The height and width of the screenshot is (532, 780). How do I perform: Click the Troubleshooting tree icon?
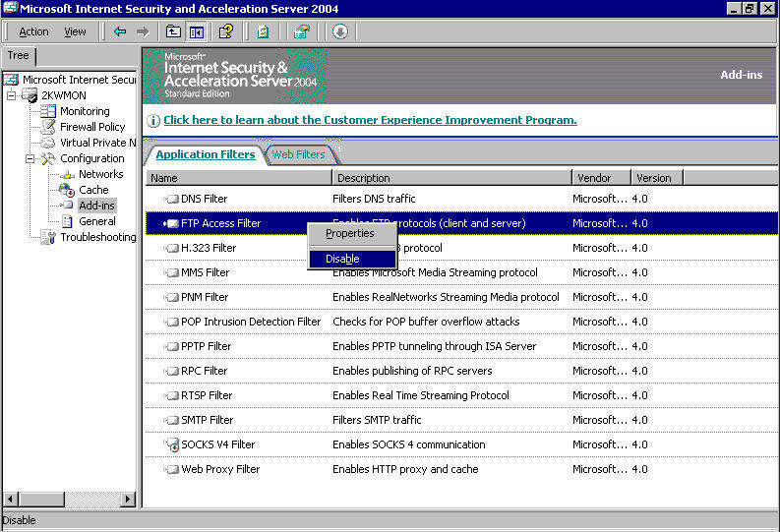(48, 237)
